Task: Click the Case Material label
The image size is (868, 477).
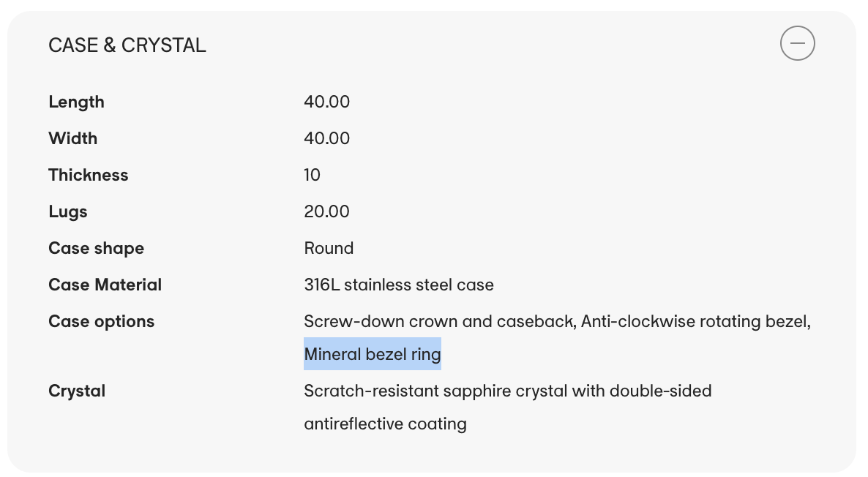Action: [105, 285]
